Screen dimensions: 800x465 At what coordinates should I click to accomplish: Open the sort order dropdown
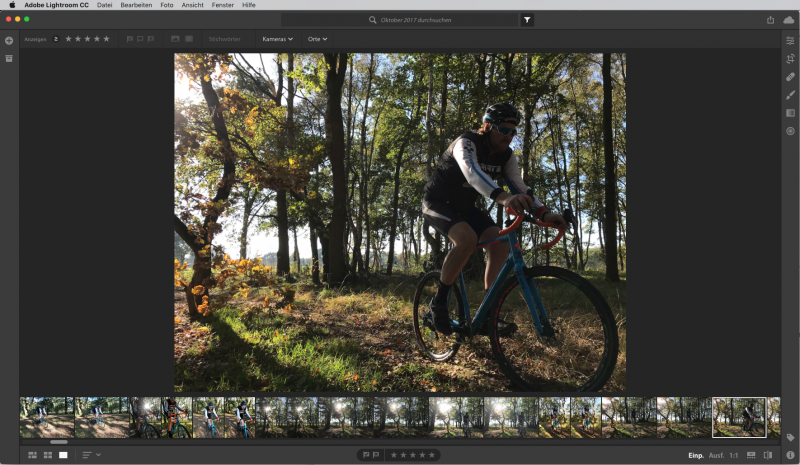[x=91, y=455]
